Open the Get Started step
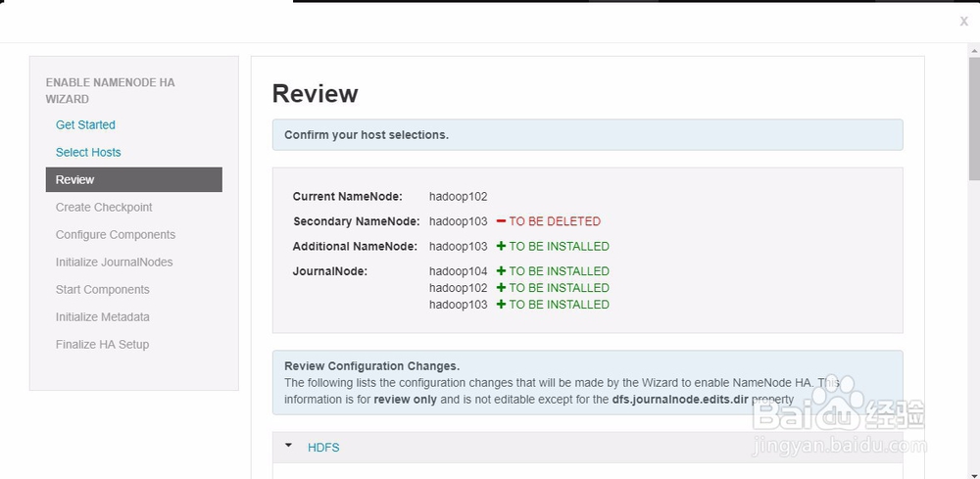Image resolution: width=980 pixels, height=479 pixels. [x=85, y=125]
